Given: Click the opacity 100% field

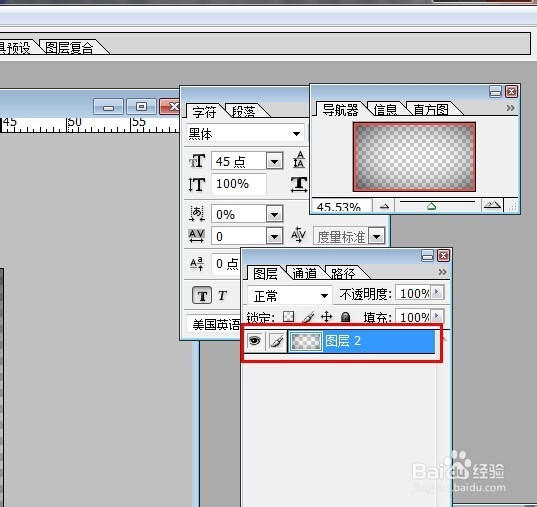Looking at the screenshot, I should point(413,293).
